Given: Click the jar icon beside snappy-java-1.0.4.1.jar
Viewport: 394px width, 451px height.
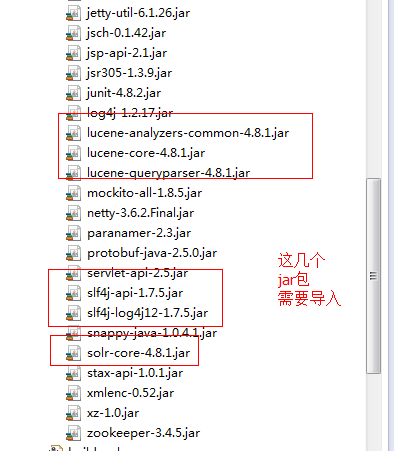Looking at the screenshot, I should point(73,333).
